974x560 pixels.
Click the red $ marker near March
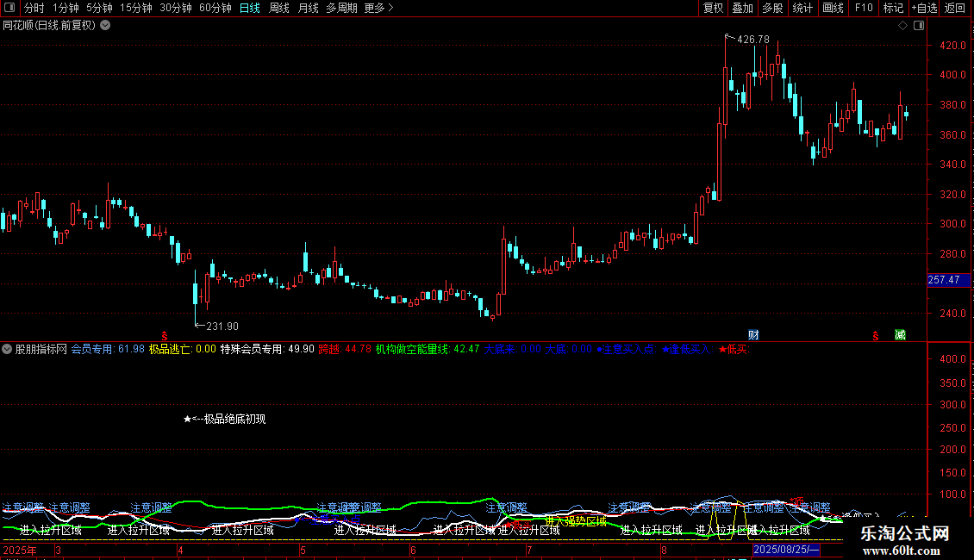pyautogui.click(x=165, y=336)
